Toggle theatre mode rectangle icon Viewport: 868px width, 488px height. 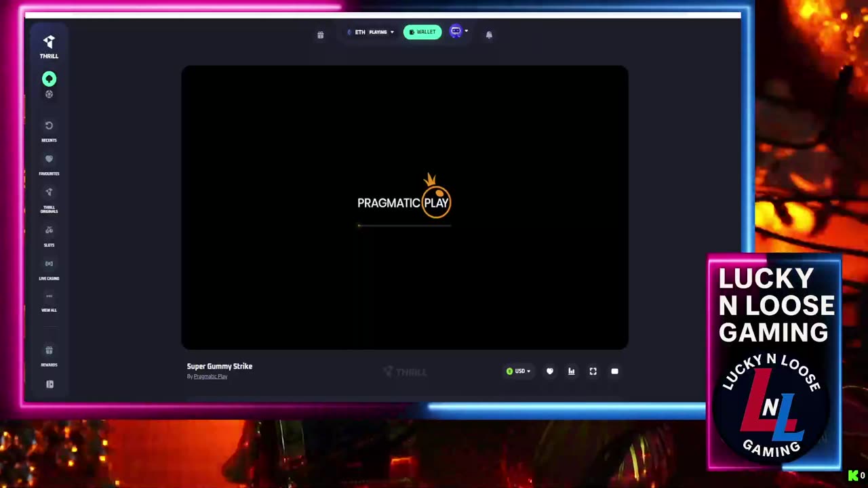coord(615,371)
